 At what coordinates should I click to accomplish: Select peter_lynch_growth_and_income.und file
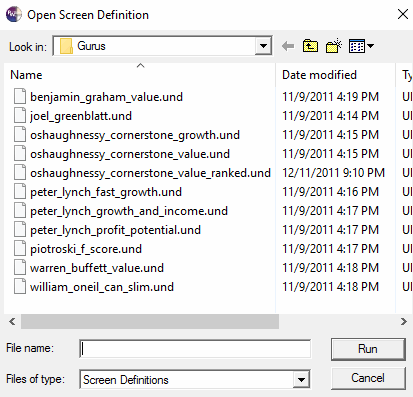(x=129, y=211)
